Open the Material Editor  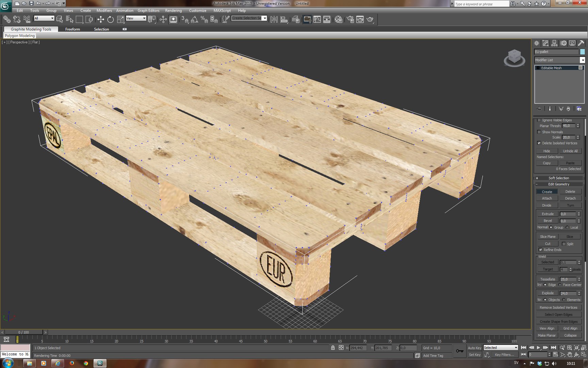(x=338, y=19)
